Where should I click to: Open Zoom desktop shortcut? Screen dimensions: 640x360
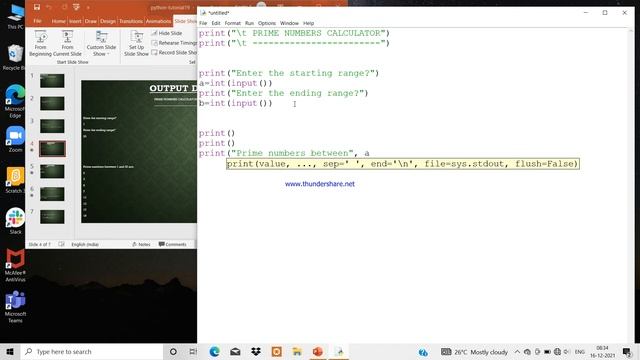(15, 139)
